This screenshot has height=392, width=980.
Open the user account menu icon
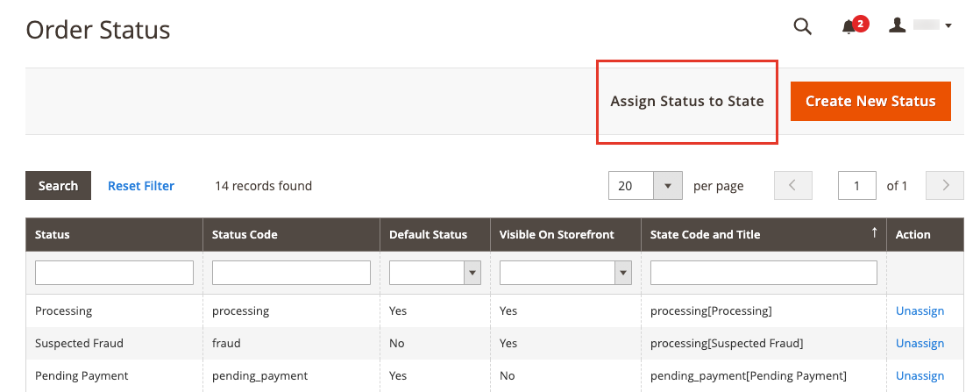tap(898, 25)
